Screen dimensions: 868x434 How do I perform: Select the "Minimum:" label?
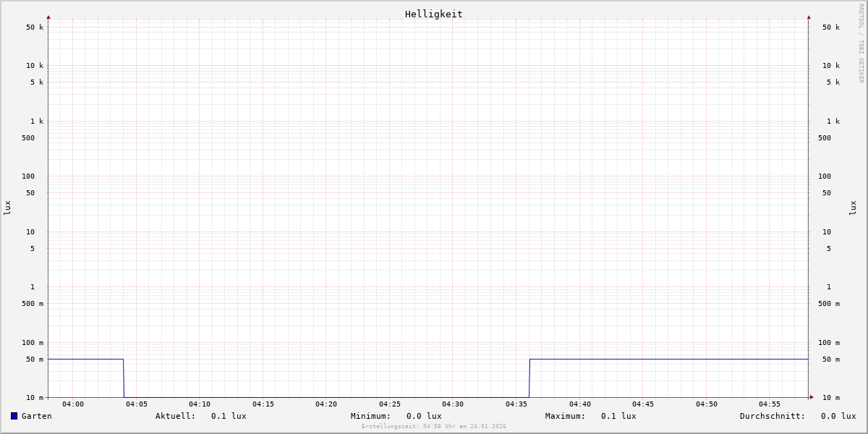click(371, 416)
